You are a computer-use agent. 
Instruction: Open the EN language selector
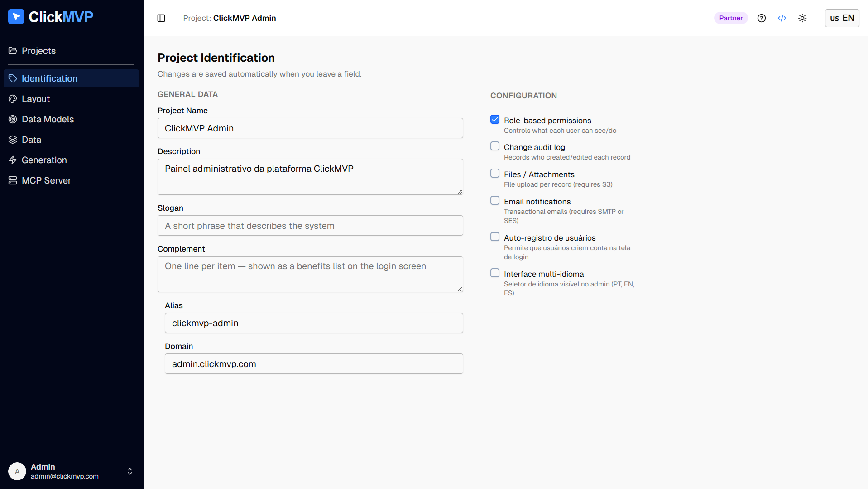842,18
